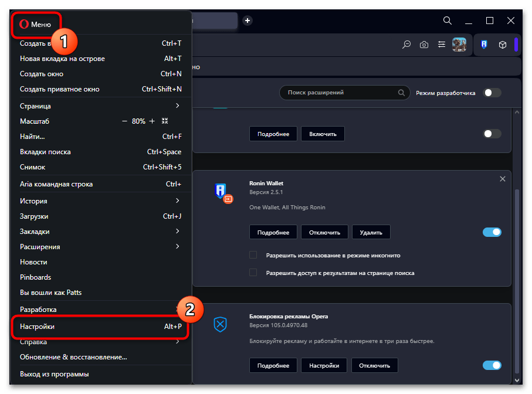
Task: Click magnifier icon in extensions search field
Action: coord(401,93)
